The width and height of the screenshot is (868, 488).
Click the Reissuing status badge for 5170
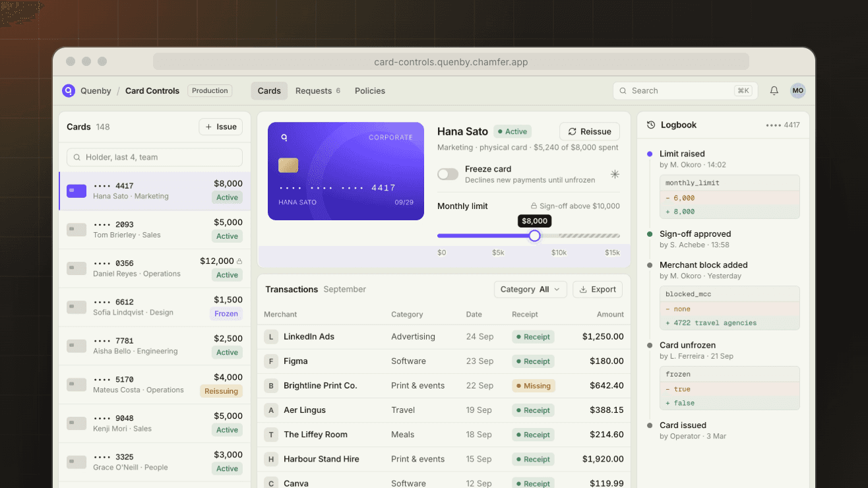tap(221, 391)
